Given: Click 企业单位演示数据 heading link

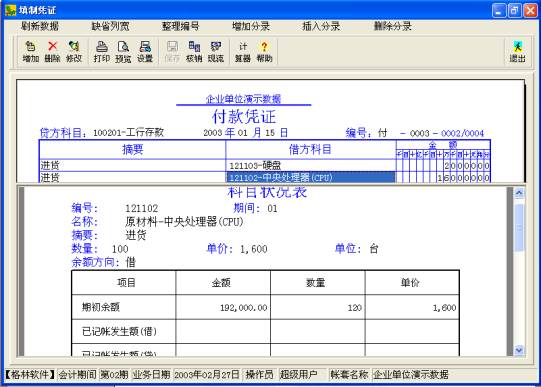Looking at the screenshot, I should (x=243, y=99).
